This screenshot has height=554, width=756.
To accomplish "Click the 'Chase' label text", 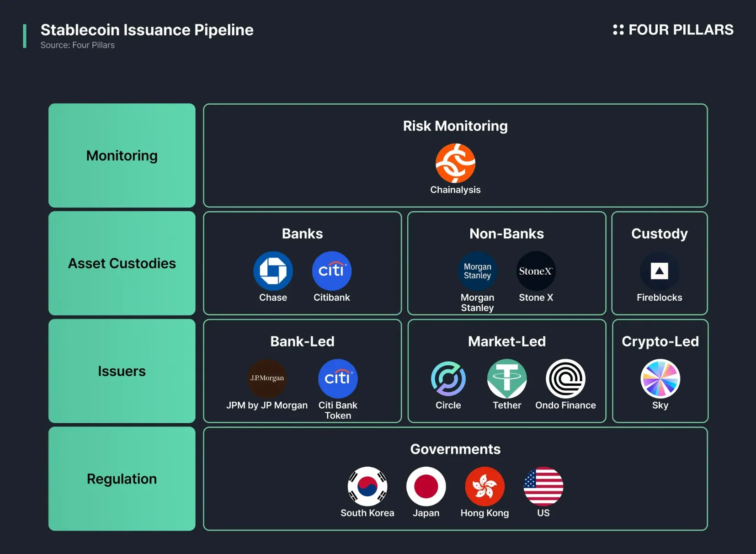I will pos(273,298).
